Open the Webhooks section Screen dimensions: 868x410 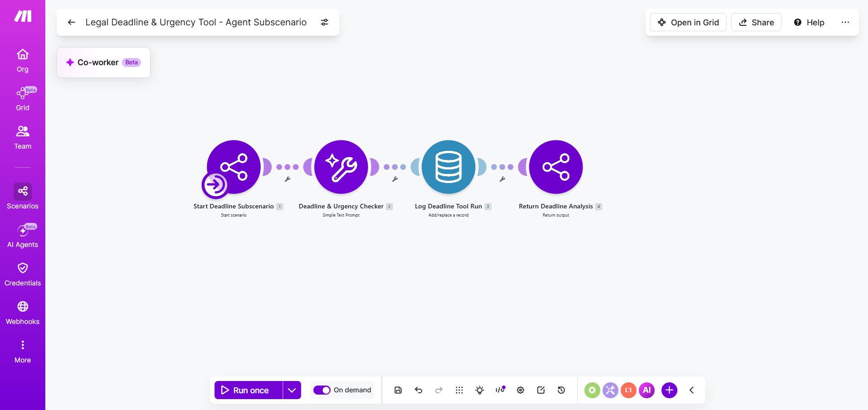click(23, 313)
